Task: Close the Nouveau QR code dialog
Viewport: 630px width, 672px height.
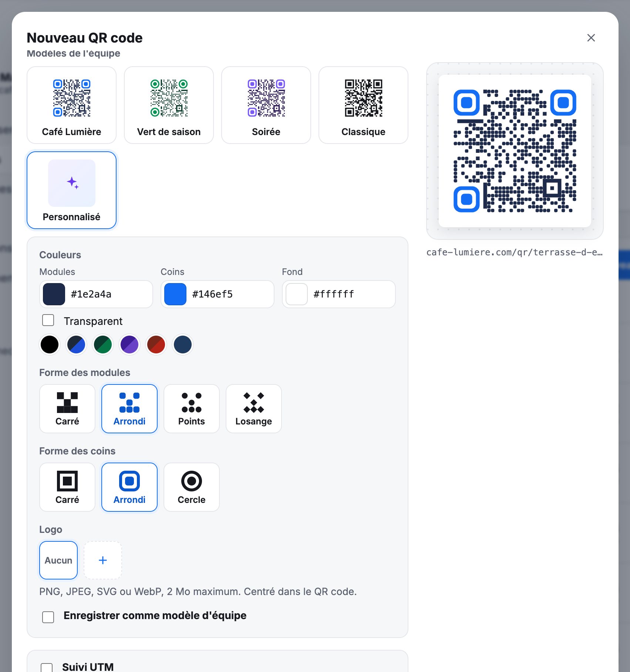Action: (x=591, y=38)
